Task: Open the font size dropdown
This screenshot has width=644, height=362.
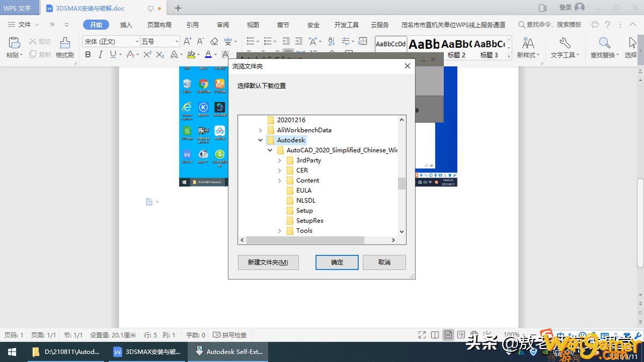Action: point(176,41)
